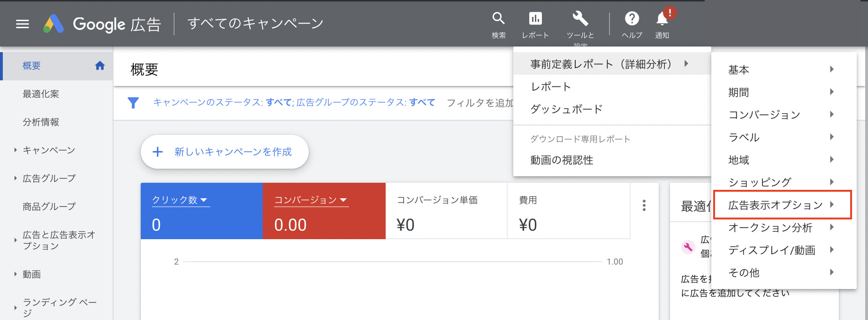The height and width of the screenshot is (320, 868).
Task: Click 新しいキャンペーンを作成 button
Action: [224, 152]
